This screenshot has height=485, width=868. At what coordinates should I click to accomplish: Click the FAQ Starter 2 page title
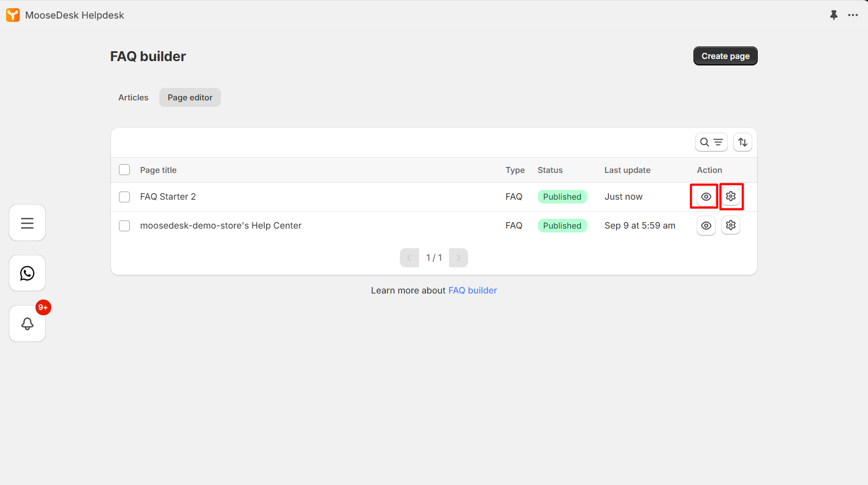[168, 197]
